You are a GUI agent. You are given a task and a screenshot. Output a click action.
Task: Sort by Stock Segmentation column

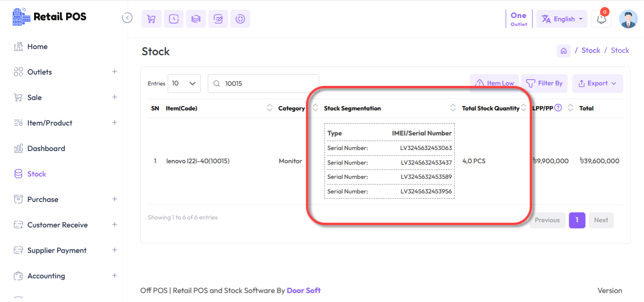453,108
